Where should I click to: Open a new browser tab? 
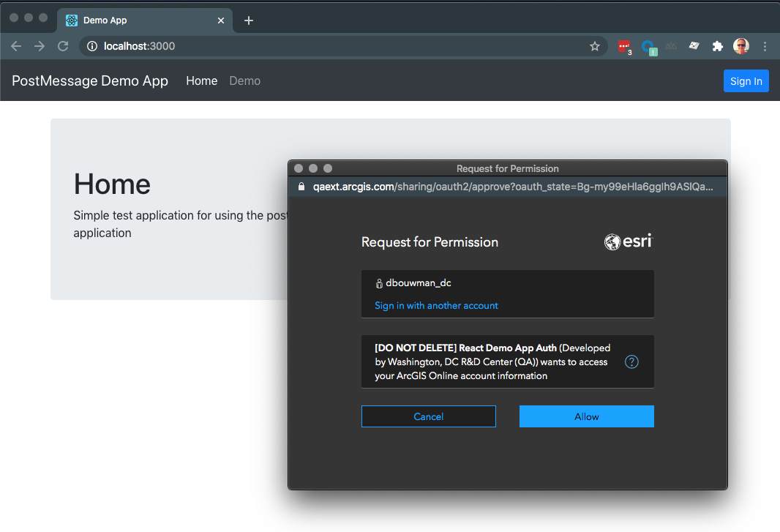click(249, 20)
